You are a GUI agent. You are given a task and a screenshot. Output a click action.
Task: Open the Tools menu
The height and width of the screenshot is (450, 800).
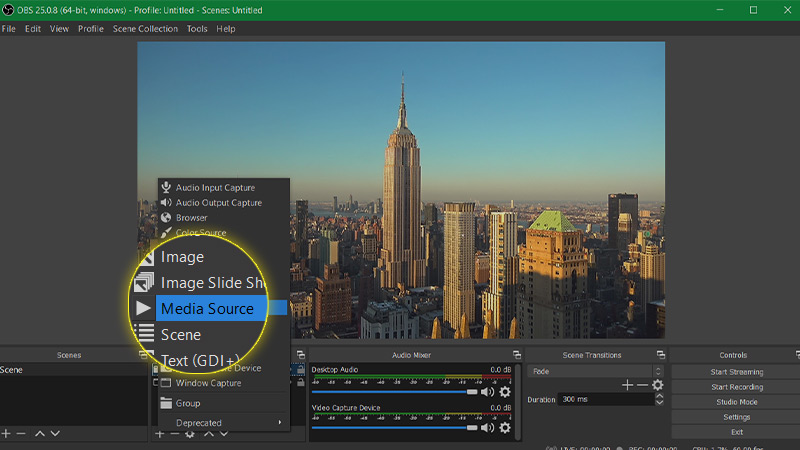tap(197, 29)
